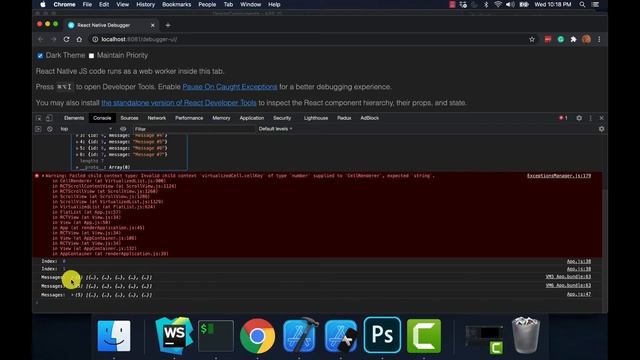Screen dimensions: 640x360
Task: Open the Simulator app from the Dock
Action: coord(341,336)
